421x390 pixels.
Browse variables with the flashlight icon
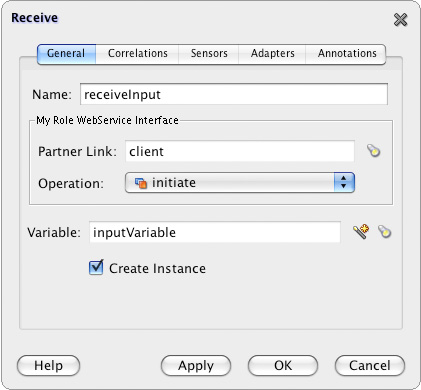click(385, 232)
